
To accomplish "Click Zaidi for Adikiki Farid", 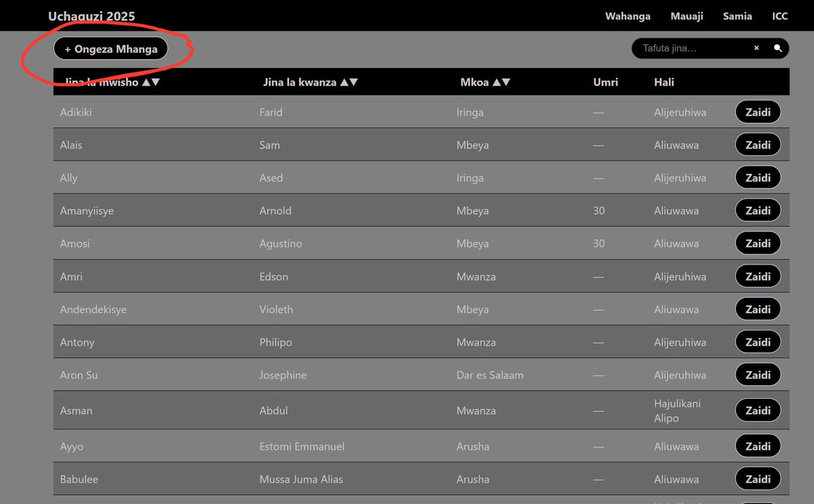I will coord(758,112).
